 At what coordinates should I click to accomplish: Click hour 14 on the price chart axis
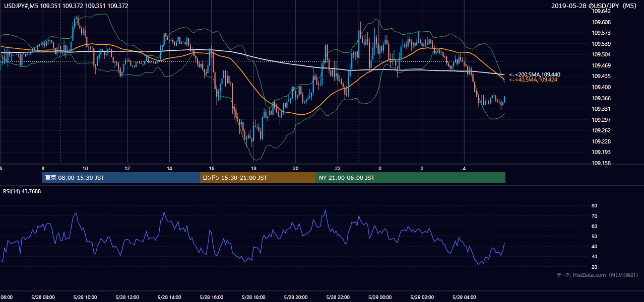(x=169, y=168)
